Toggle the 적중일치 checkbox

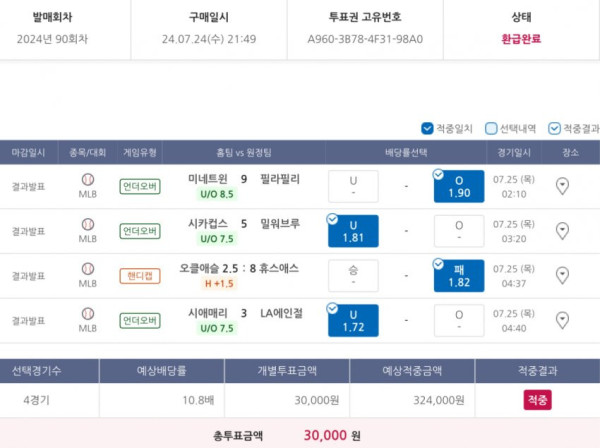[427, 128]
